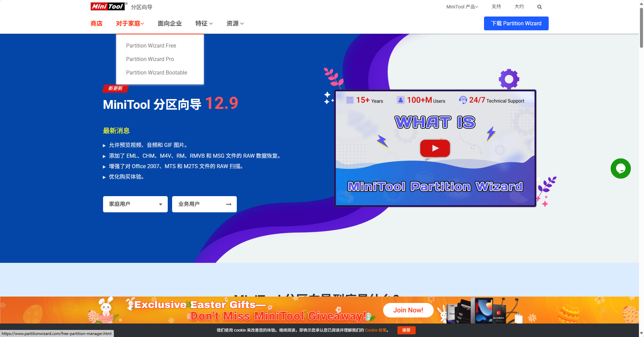The width and height of the screenshot is (644, 337).
Task: Click the headset icon beside 24/7 support
Action: click(x=463, y=100)
